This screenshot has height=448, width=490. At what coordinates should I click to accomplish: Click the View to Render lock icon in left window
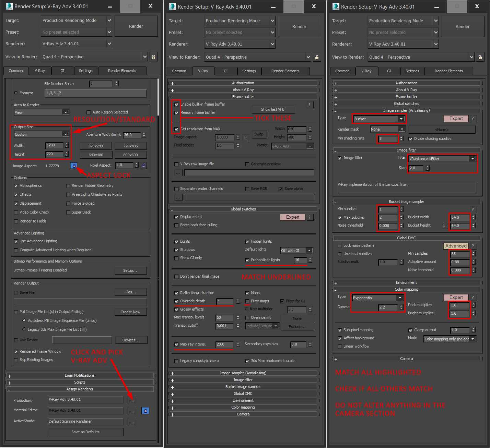153,57
